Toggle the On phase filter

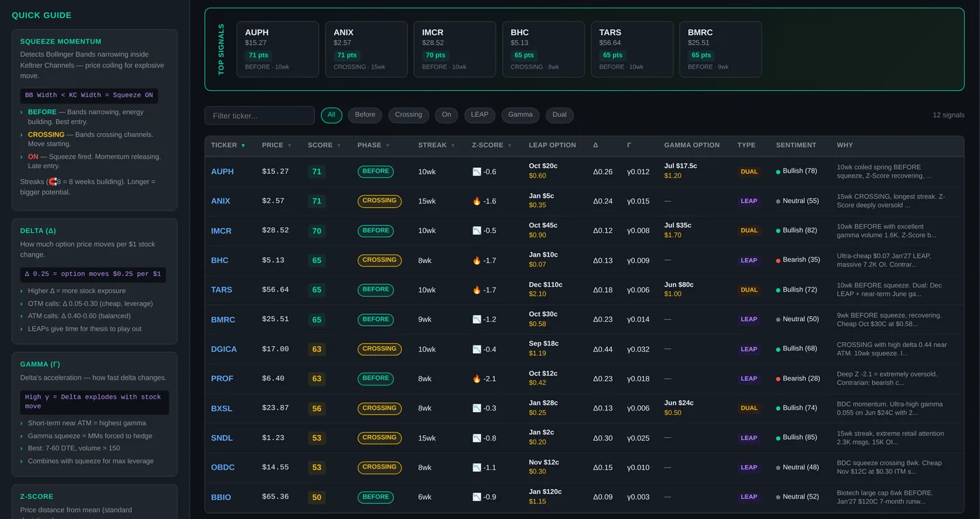pos(447,115)
